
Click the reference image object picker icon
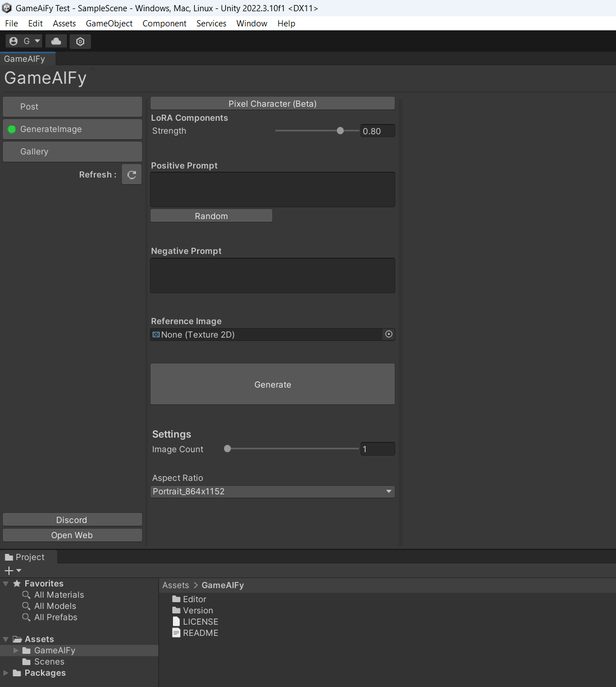(x=389, y=334)
